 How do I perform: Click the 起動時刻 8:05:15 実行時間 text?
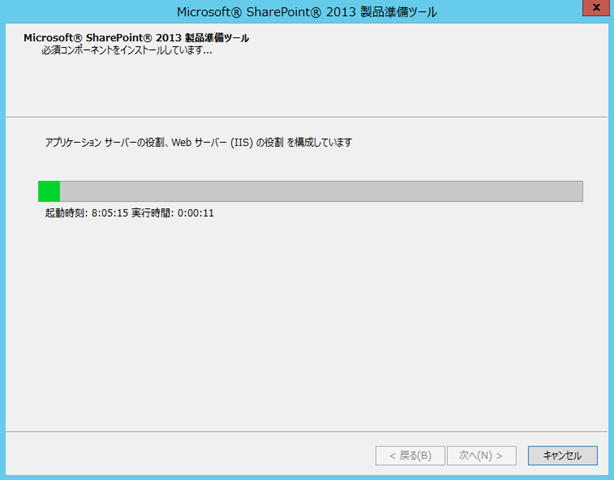point(130,213)
